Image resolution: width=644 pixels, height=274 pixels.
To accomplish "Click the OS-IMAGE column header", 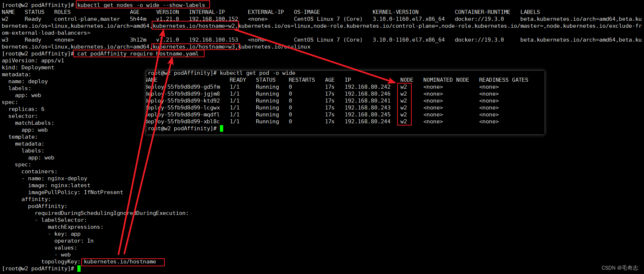I will (307, 12).
